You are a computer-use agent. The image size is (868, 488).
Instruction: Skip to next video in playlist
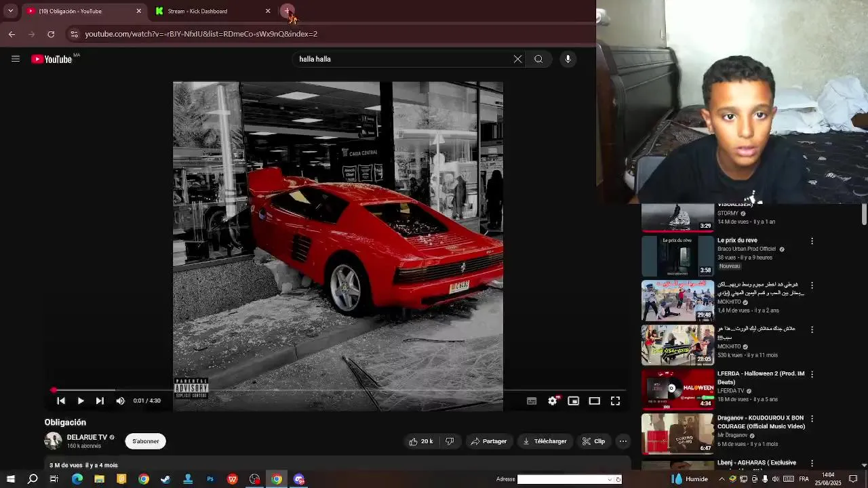tap(100, 401)
